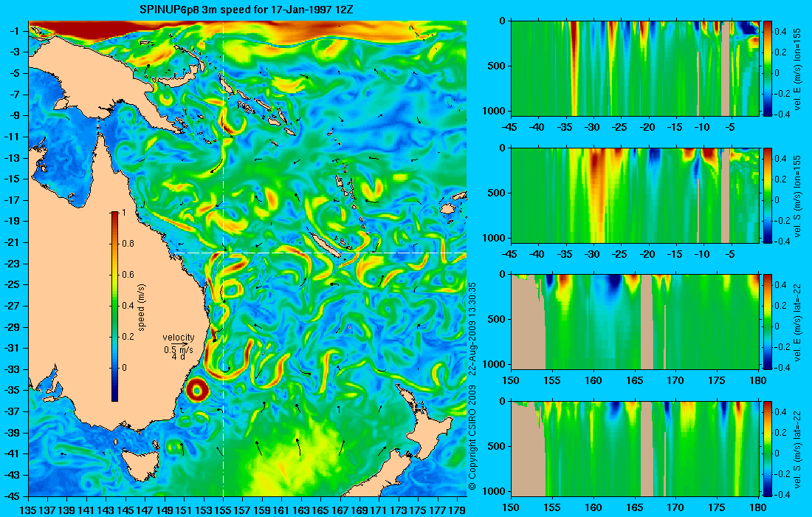This screenshot has width=812, height=517.
Task: Click the "vel. E (m/s) lon=155" label
Action: pos(796,69)
